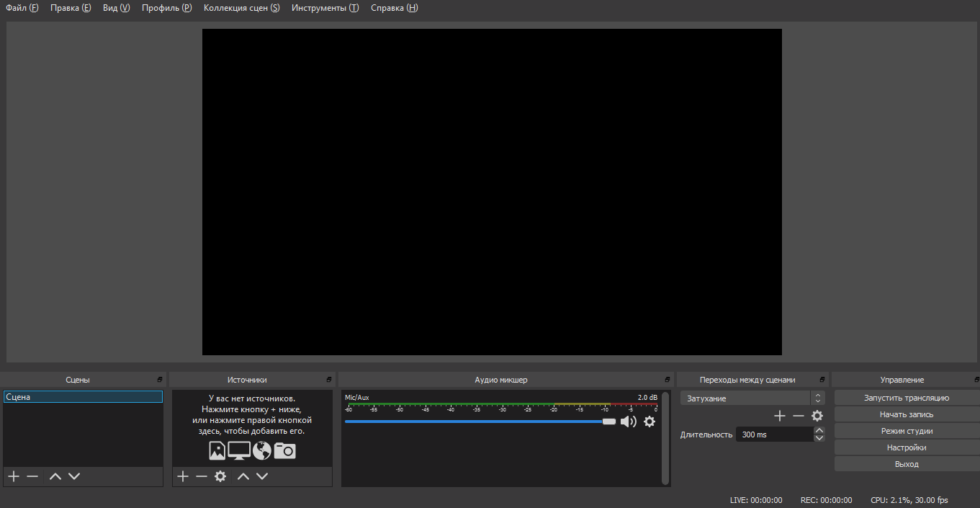This screenshot has width=980, height=508.
Task: Open transition properties gear icon
Action: pos(817,416)
